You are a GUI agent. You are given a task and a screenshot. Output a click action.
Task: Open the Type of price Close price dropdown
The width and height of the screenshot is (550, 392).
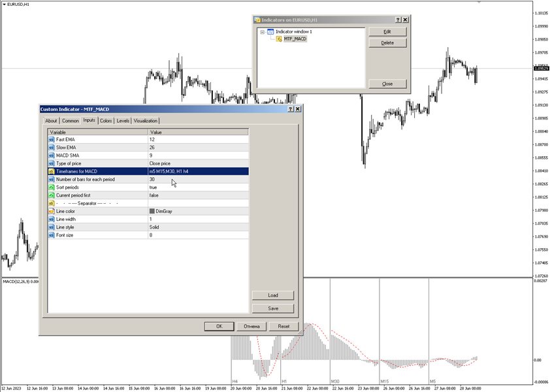coord(197,163)
